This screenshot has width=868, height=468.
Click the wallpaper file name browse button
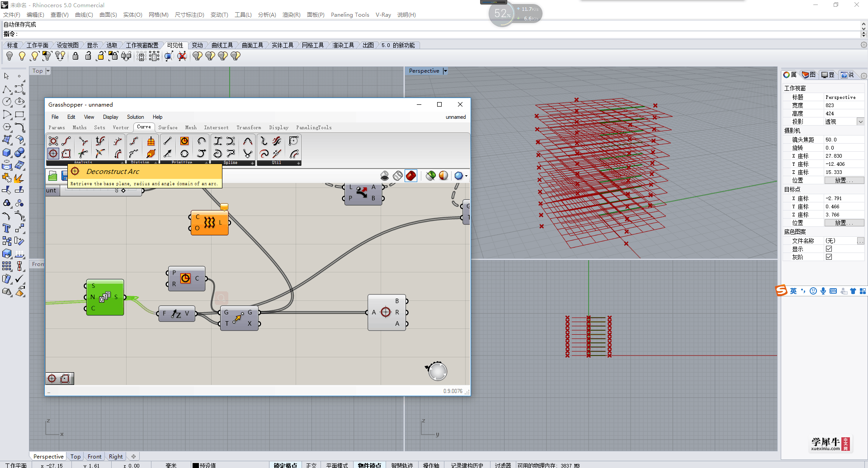(860, 241)
